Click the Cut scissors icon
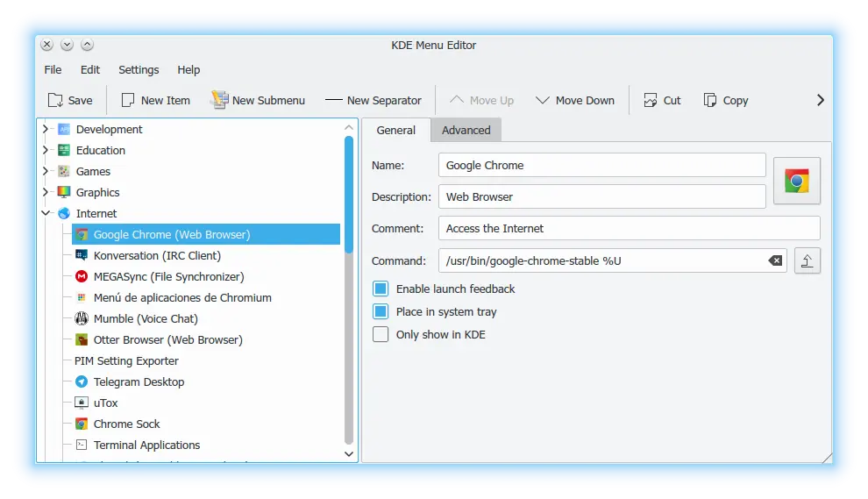Screen dimensions: 868x499 [651, 100]
